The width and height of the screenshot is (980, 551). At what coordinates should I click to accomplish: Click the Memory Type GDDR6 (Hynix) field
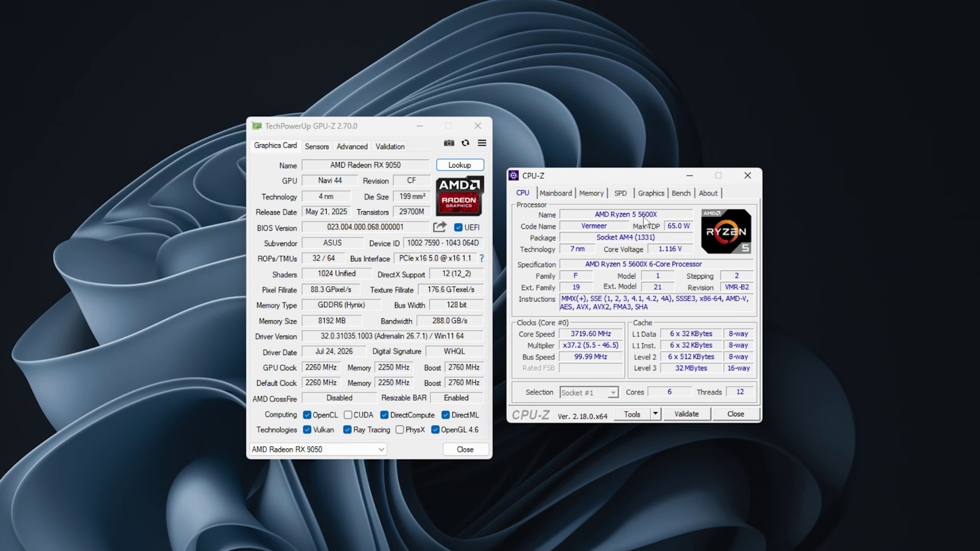(341, 305)
